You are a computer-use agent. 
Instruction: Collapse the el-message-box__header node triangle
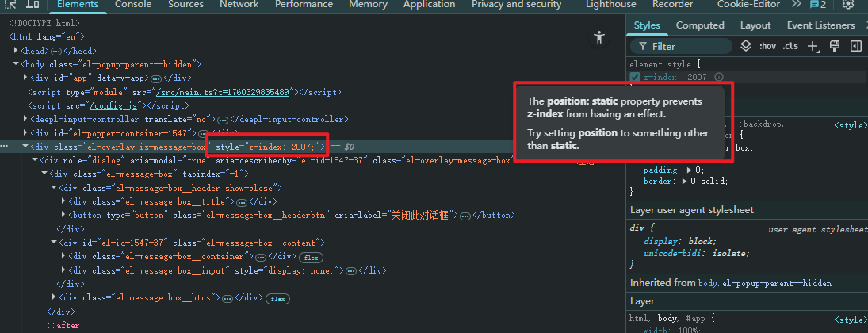54,188
